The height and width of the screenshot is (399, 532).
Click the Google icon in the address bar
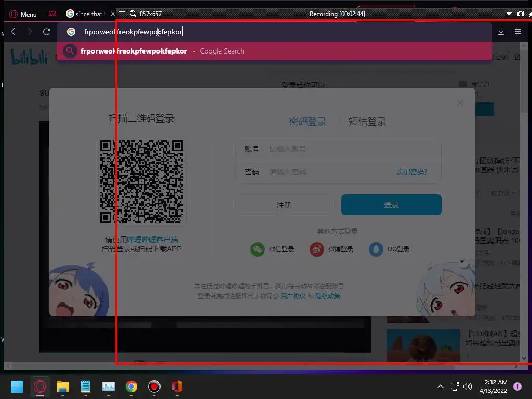pos(71,32)
